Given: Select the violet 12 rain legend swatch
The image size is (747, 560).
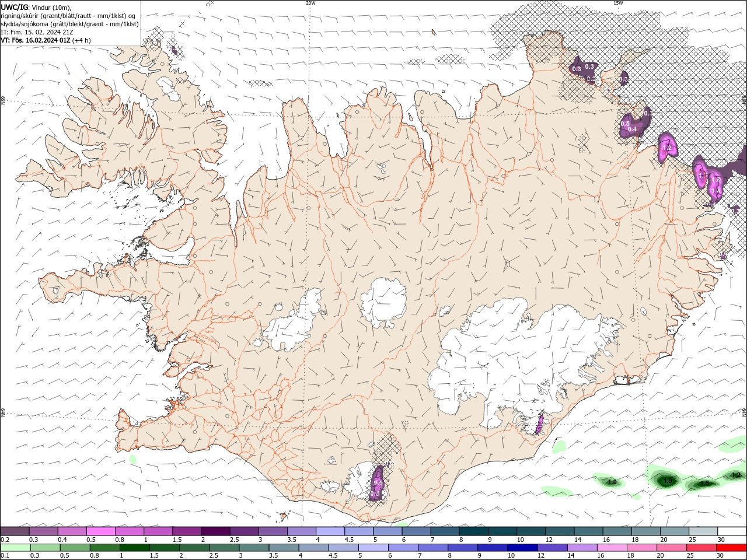Looking at the screenshot, I should pyautogui.click(x=551, y=548).
